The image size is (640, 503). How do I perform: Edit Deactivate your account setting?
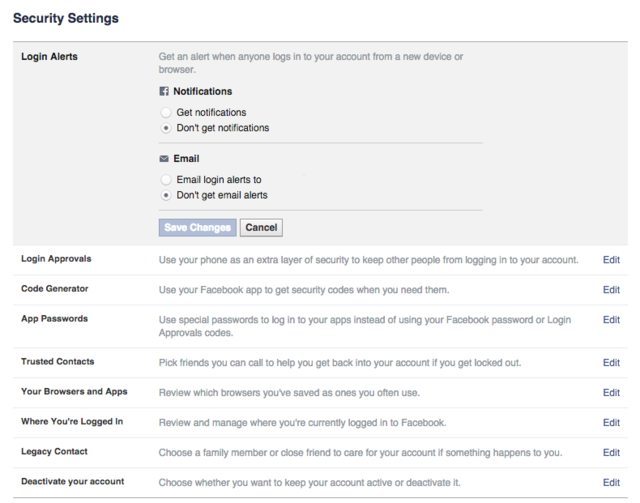pyautogui.click(x=611, y=483)
